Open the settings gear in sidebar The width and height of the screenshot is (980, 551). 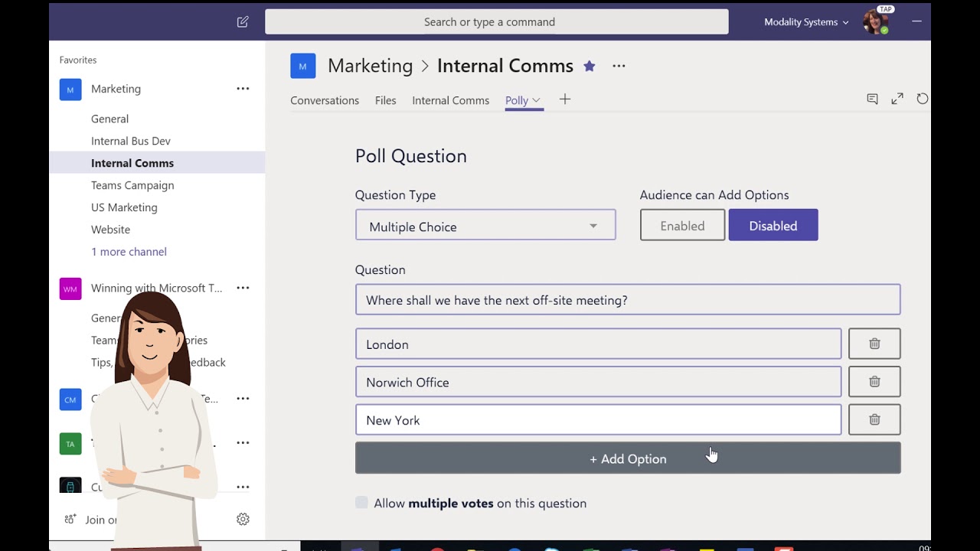(x=243, y=519)
